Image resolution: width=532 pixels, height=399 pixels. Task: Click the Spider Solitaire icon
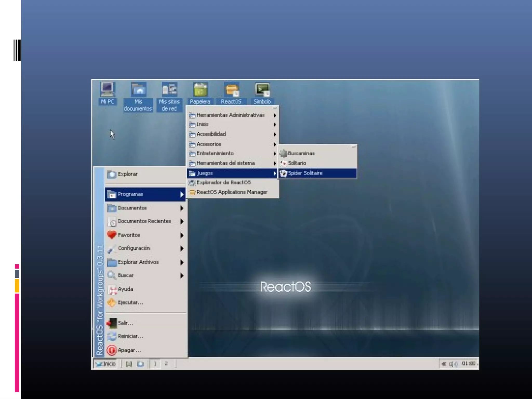pyautogui.click(x=283, y=173)
